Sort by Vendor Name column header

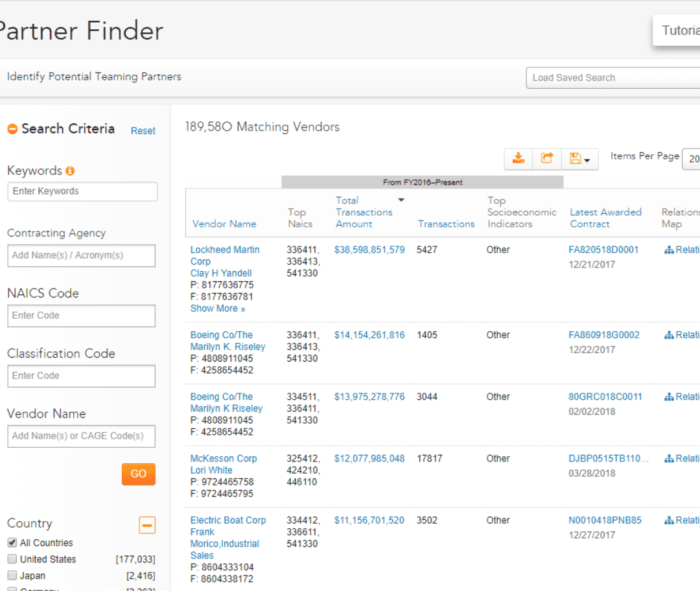pyautogui.click(x=224, y=224)
